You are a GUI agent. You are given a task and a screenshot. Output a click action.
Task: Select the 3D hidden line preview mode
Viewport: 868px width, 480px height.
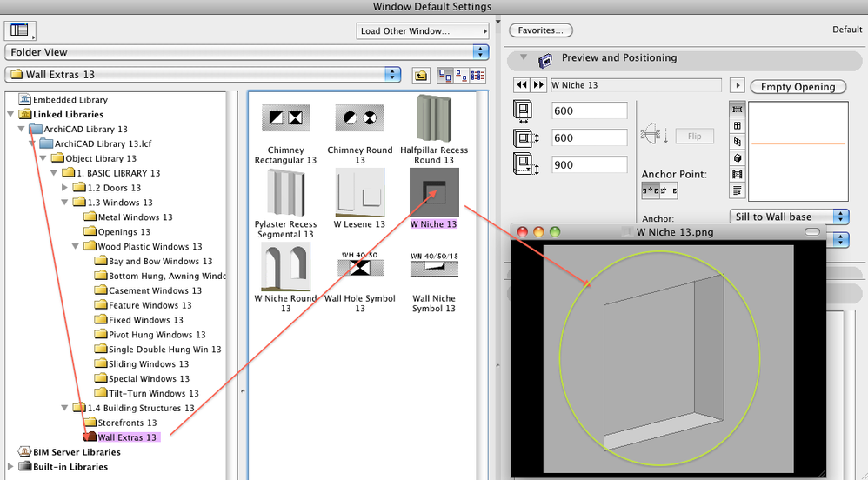[x=738, y=142]
